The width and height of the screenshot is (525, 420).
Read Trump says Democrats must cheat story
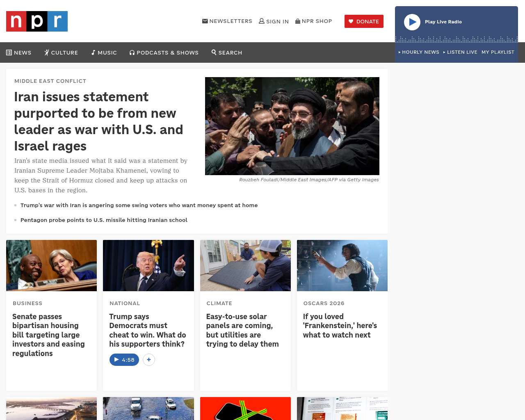coord(148,330)
